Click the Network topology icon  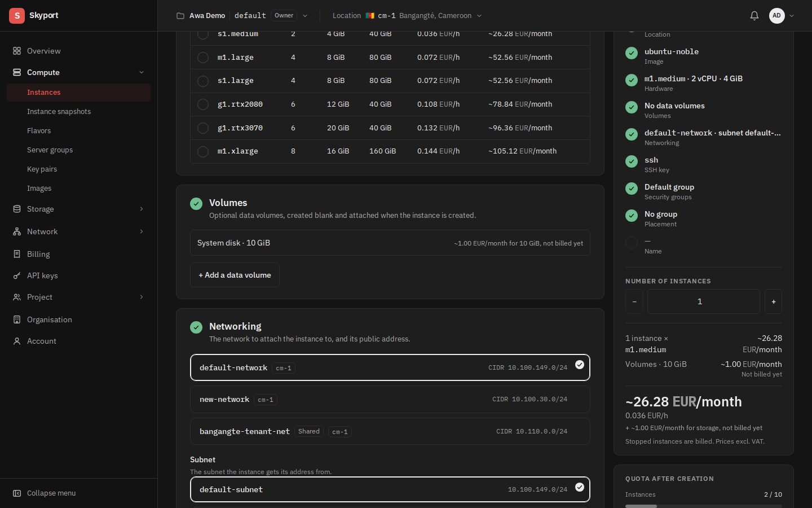(17, 231)
